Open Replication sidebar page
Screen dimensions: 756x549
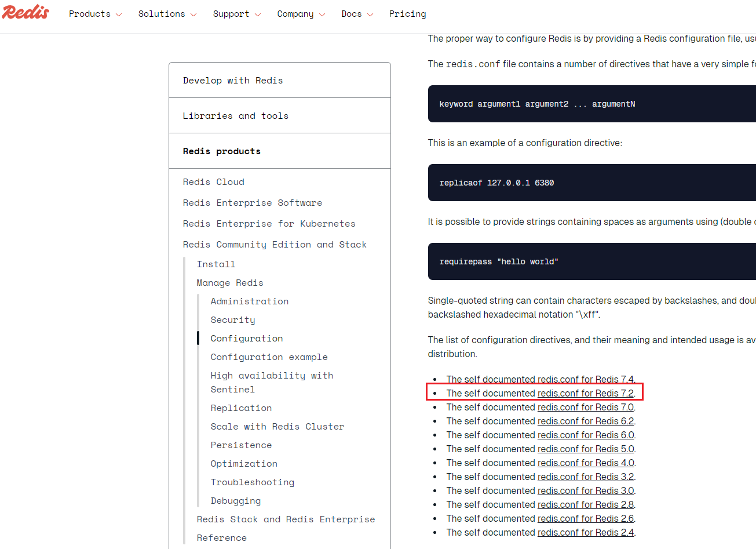(242, 408)
